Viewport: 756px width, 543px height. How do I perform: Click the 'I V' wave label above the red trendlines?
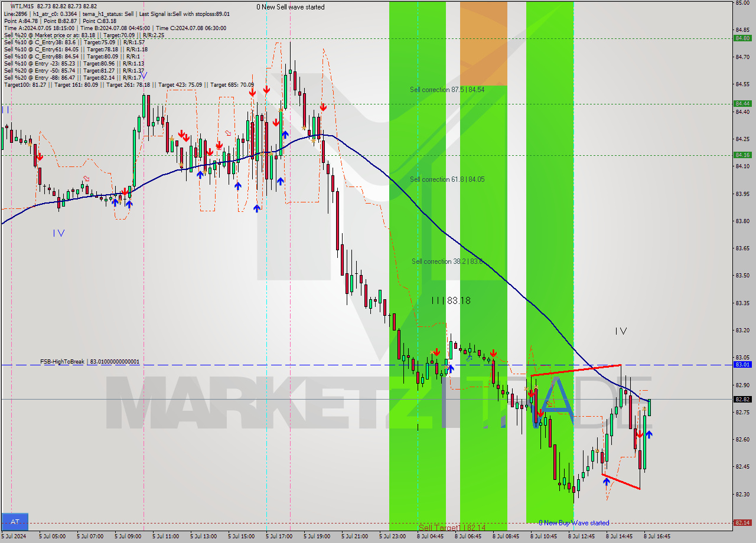click(620, 332)
